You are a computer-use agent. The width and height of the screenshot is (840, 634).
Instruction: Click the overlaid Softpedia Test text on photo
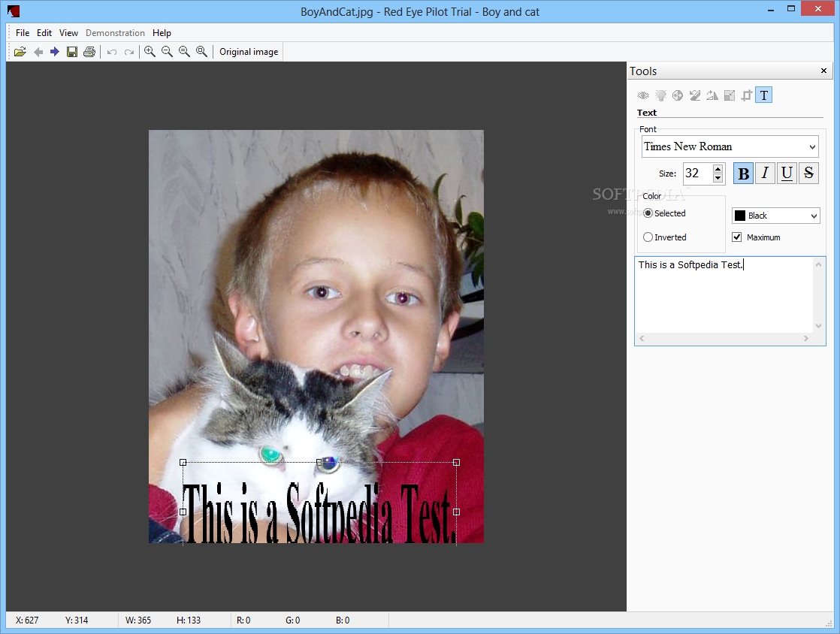(x=319, y=513)
